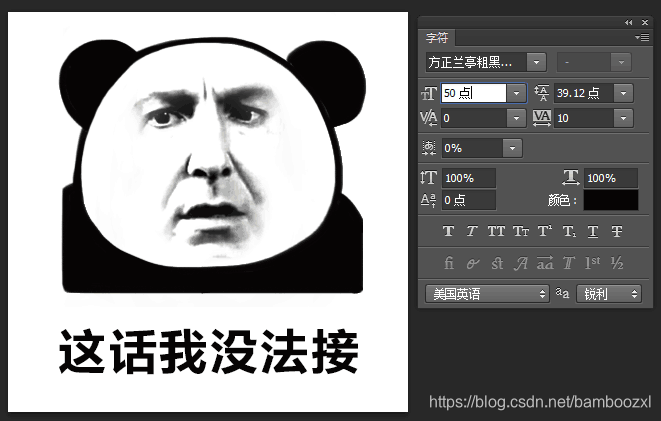Click the contextual alternates icon
Image resolution: width=661 pixels, height=421 pixels.
[x=473, y=263]
